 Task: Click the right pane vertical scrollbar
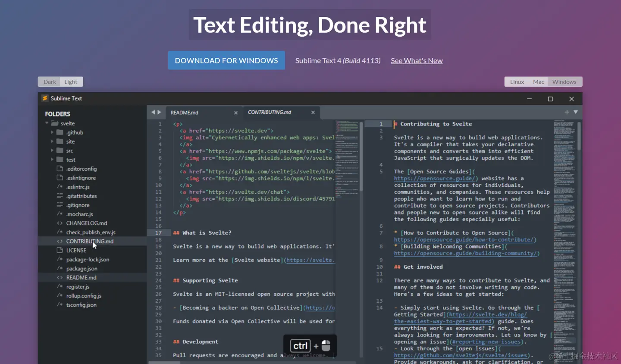point(579,136)
